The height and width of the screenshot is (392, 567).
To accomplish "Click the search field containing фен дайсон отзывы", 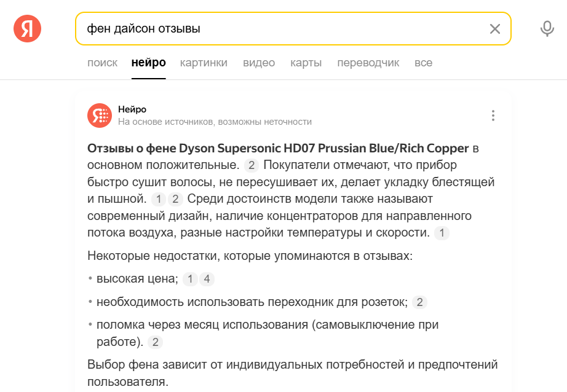I will pos(283,29).
